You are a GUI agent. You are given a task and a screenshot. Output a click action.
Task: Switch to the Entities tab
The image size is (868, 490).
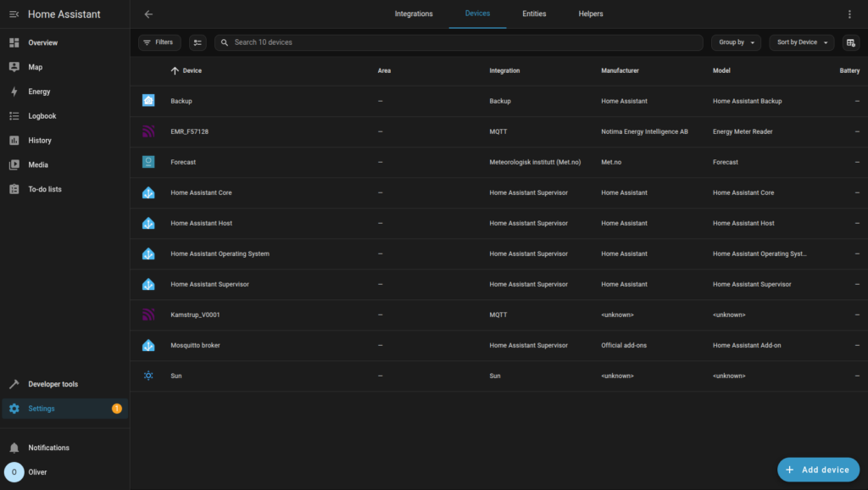point(534,14)
